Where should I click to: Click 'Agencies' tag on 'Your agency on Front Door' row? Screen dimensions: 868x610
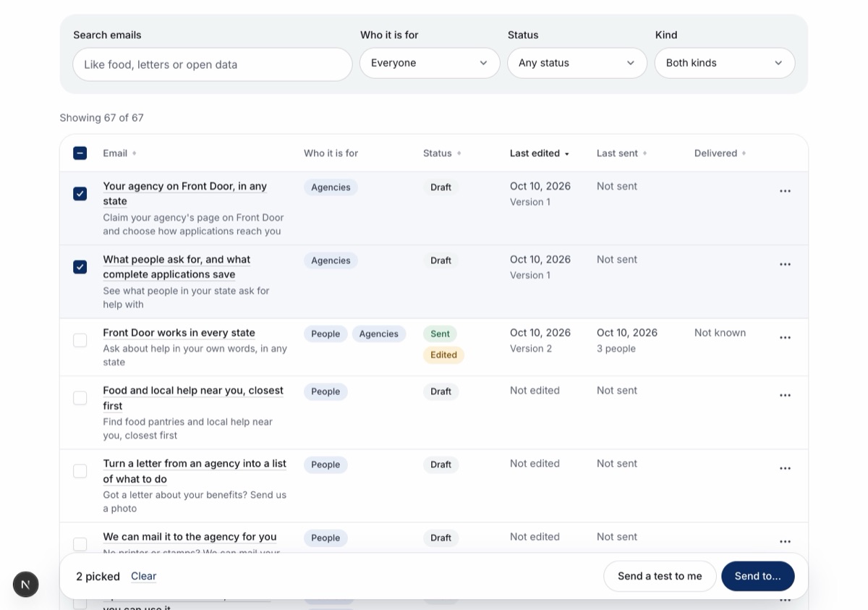click(331, 187)
